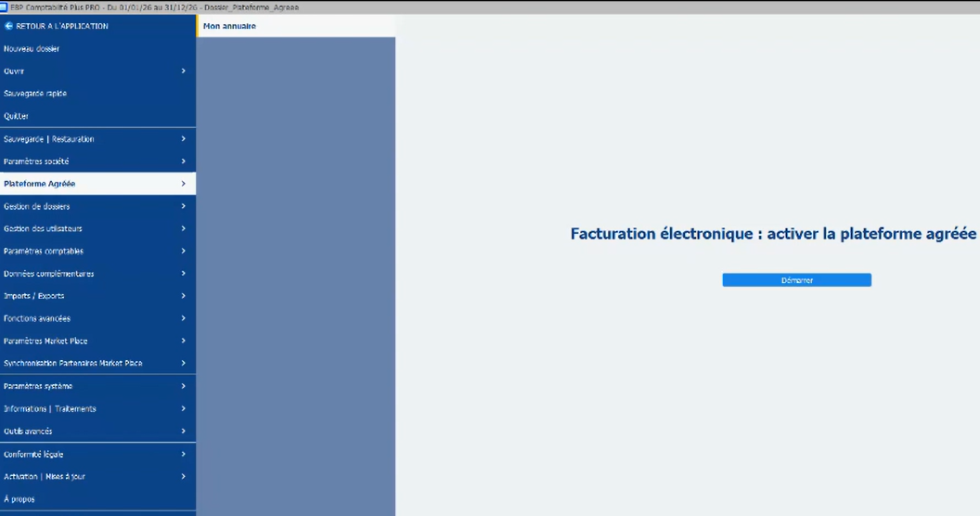The width and height of the screenshot is (980, 516).
Task: Click Quitter in the sidebar
Action: (x=97, y=116)
